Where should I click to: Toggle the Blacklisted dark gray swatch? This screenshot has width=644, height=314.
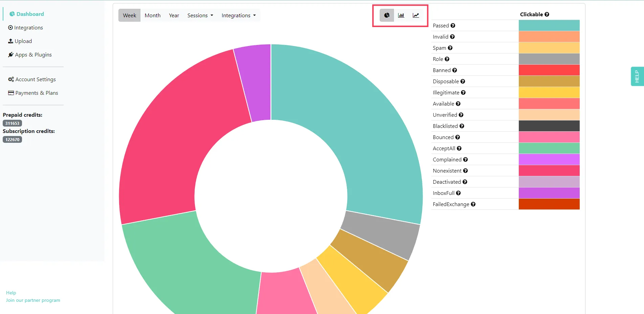pyautogui.click(x=549, y=126)
